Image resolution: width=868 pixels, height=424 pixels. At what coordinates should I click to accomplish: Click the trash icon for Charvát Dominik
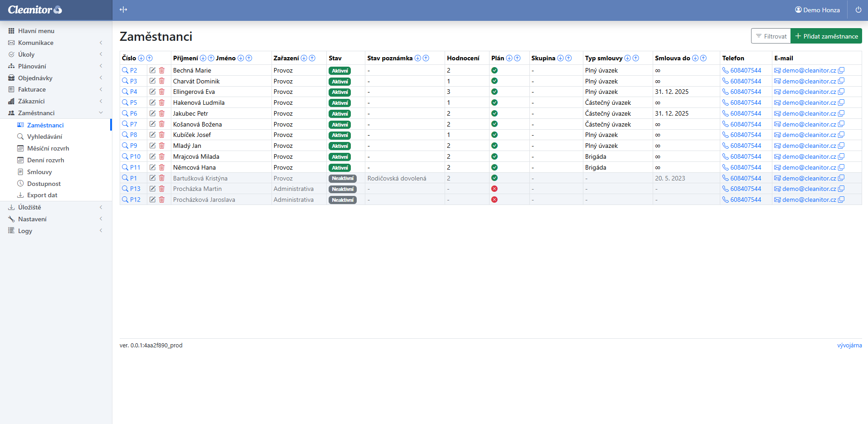click(x=161, y=81)
